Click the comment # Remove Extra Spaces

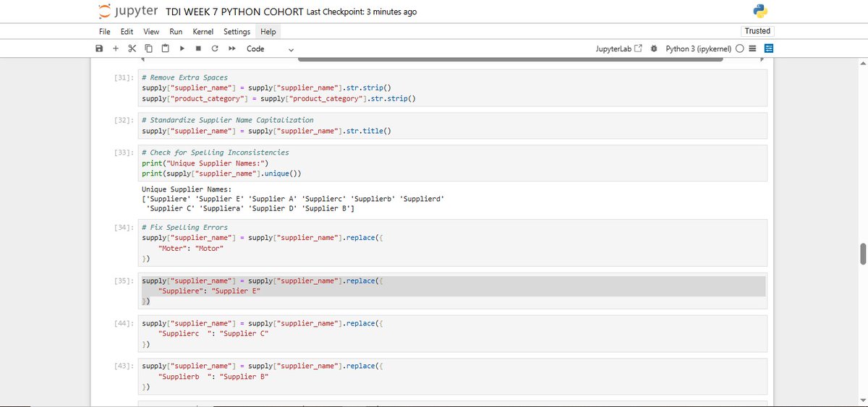coord(184,77)
